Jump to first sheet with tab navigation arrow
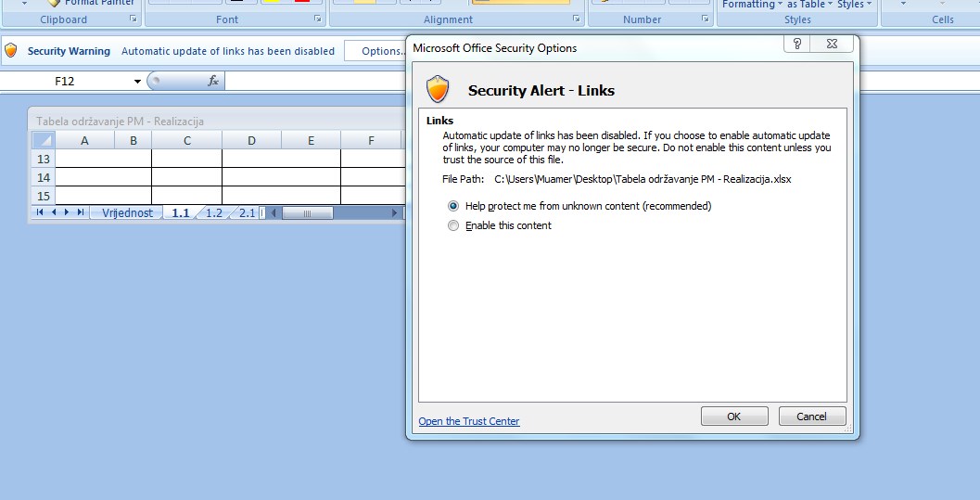 pos(40,212)
